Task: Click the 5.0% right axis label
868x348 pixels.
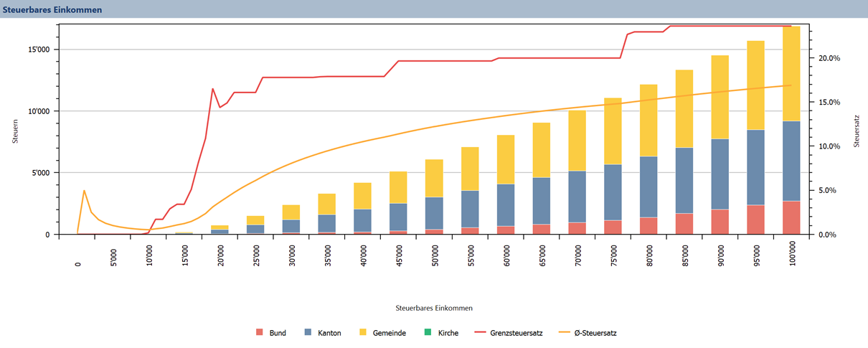Action: 828,190
